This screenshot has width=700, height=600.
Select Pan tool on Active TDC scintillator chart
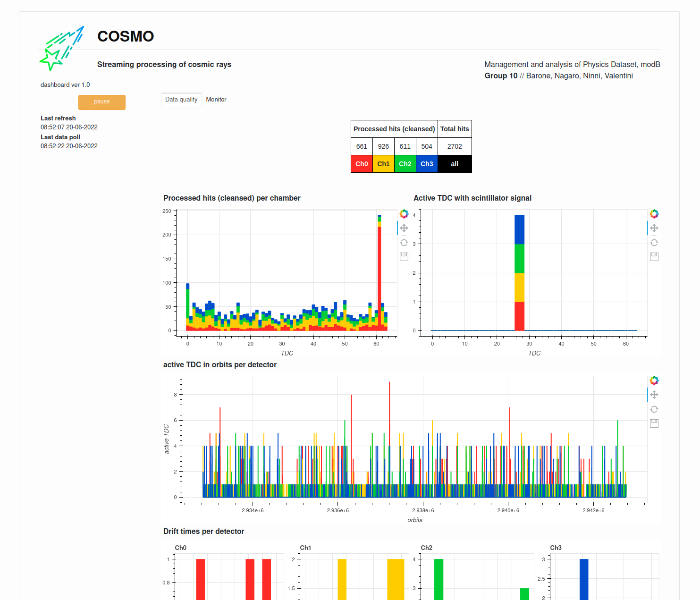(x=654, y=228)
